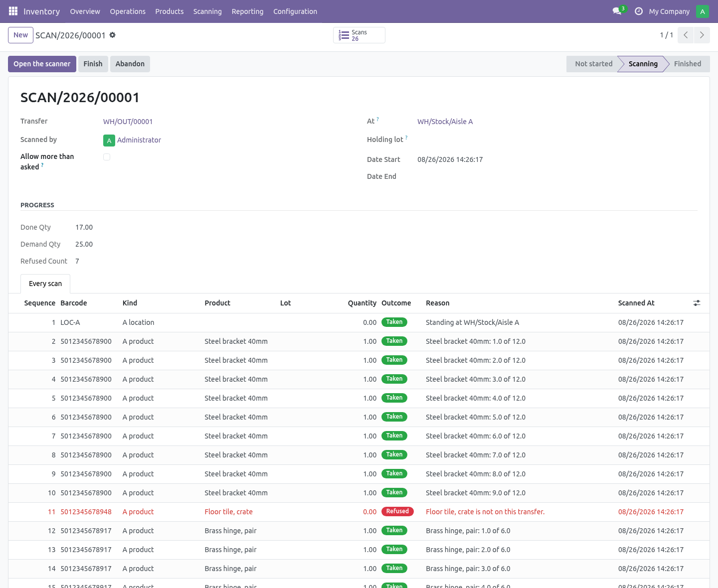
Task: Click the Date End field
Action: tap(557, 176)
